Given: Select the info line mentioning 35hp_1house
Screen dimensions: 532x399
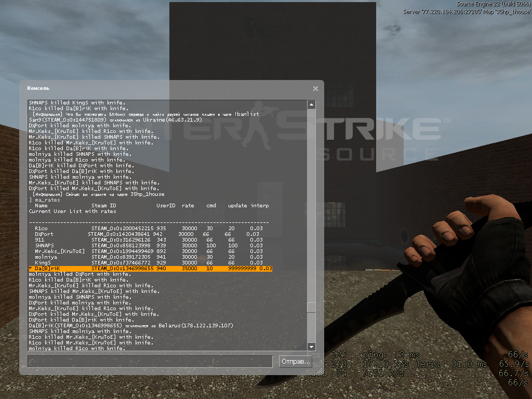Looking at the screenshot, I should coord(98,194).
